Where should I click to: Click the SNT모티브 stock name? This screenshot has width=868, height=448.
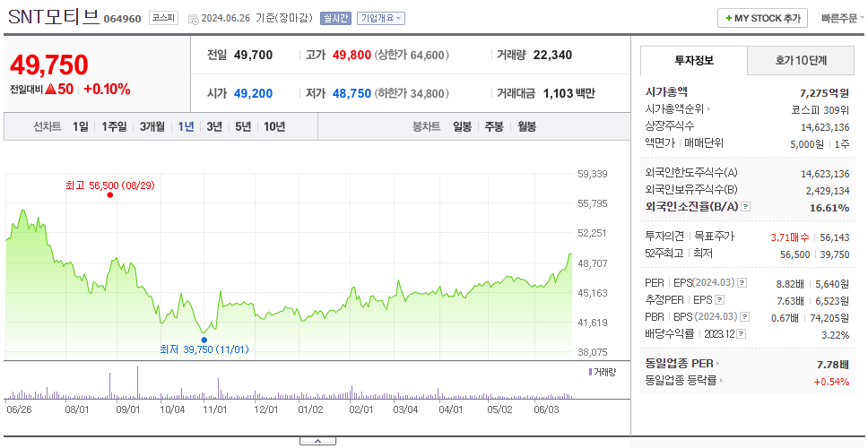click(54, 17)
